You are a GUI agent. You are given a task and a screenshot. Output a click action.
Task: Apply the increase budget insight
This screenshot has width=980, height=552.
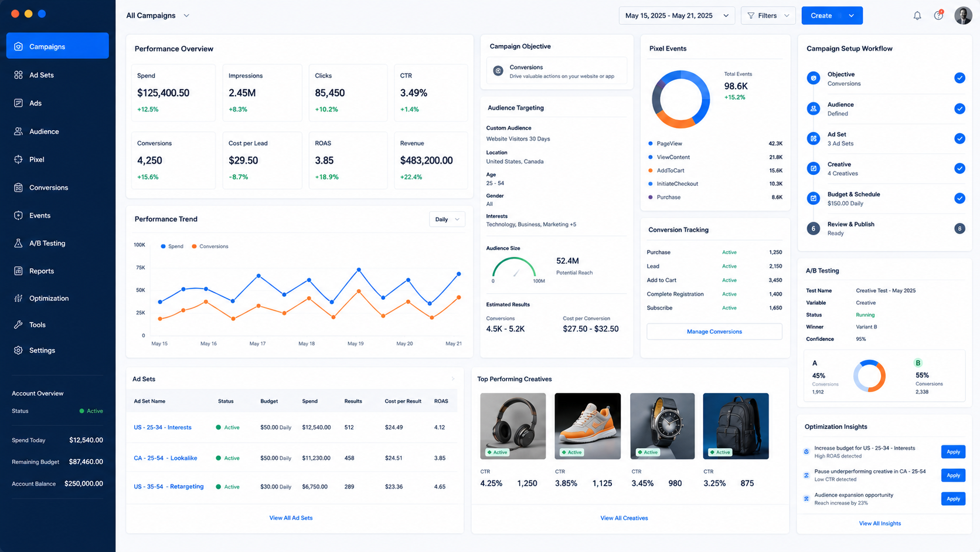tap(953, 452)
